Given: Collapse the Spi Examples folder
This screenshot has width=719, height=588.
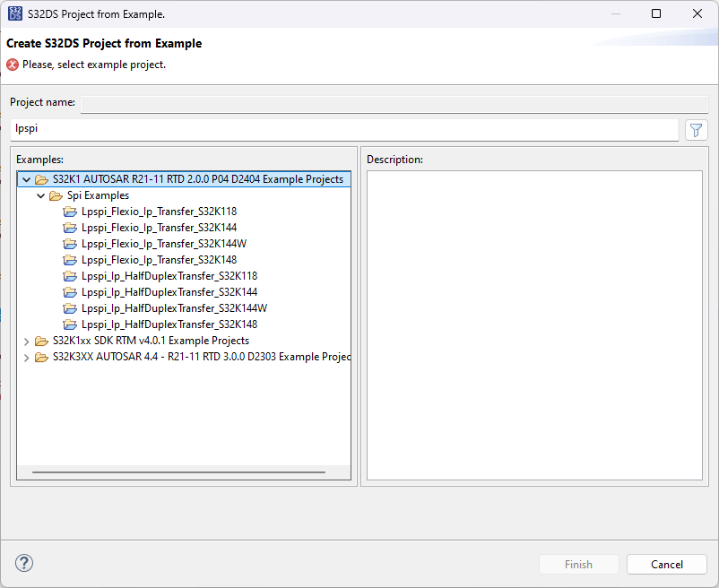Looking at the screenshot, I should (41, 195).
